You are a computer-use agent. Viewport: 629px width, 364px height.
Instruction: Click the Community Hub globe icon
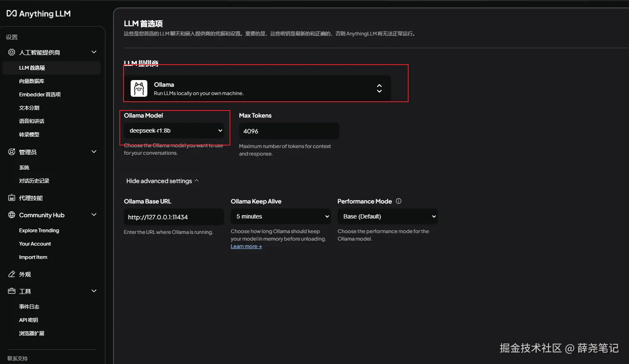12,215
